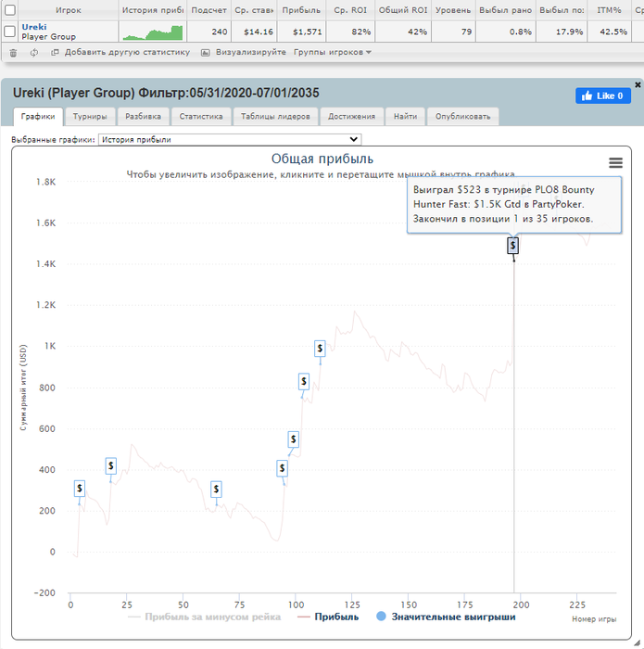
Task: Open the Найти tab
Action: pyautogui.click(x=405, y=116)
